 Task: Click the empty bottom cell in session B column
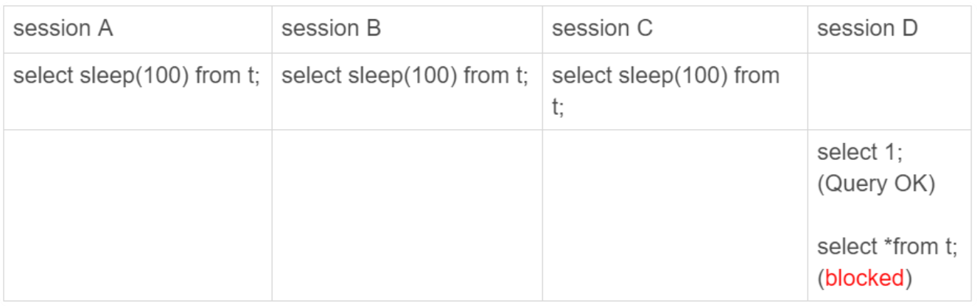click(x=407, y=215)
